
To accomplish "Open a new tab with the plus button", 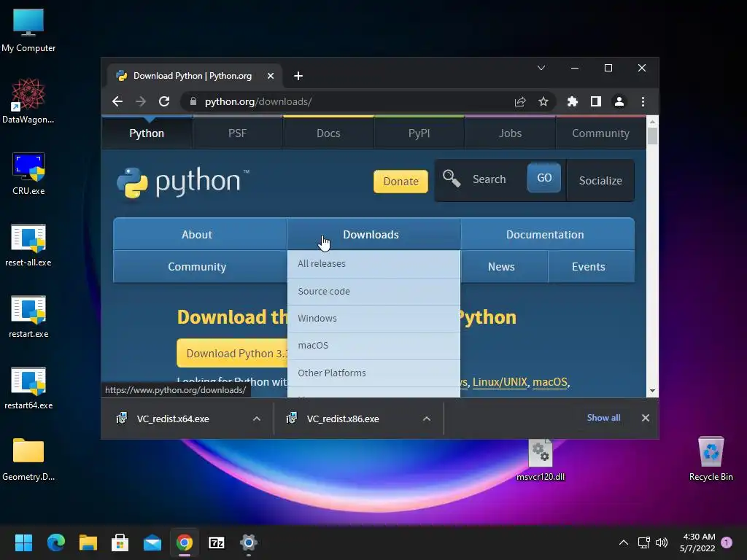I will pyautogui.click(x=298, y=76).
